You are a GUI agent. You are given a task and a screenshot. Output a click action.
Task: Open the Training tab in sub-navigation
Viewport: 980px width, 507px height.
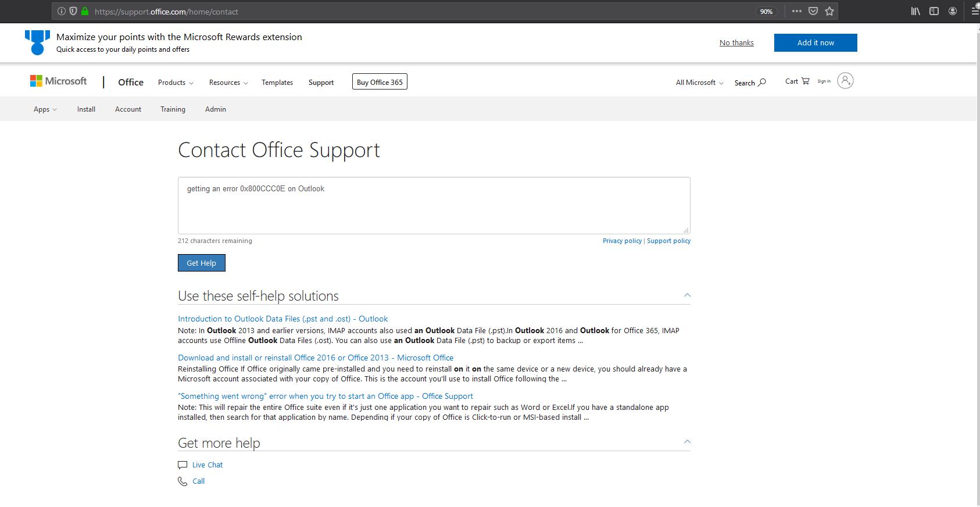point(173,109)
